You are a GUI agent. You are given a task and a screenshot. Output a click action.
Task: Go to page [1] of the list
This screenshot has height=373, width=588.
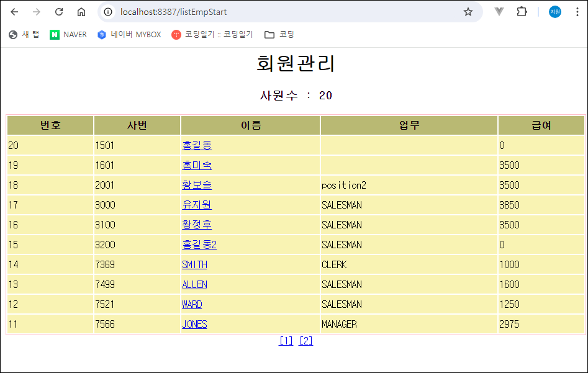286,341
